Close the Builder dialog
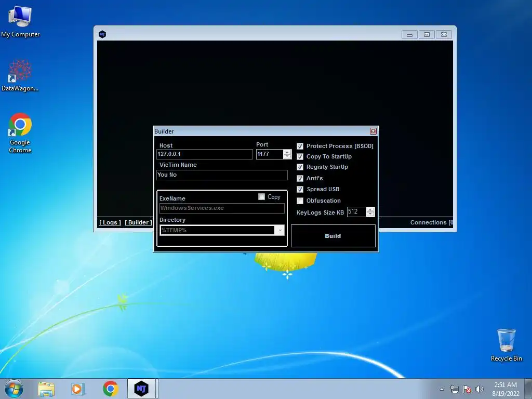 [373, 131]
